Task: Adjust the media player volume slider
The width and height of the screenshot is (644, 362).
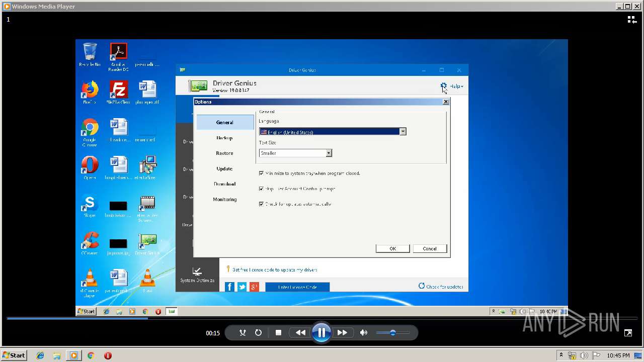Action: point(392,333)
